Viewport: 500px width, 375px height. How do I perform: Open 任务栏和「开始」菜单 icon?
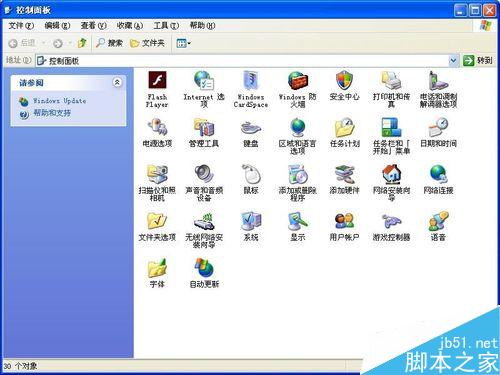(x=391, y=127)
